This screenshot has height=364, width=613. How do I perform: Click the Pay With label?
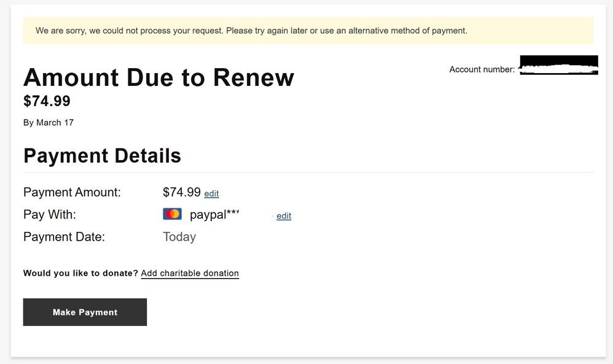point(50,214)
